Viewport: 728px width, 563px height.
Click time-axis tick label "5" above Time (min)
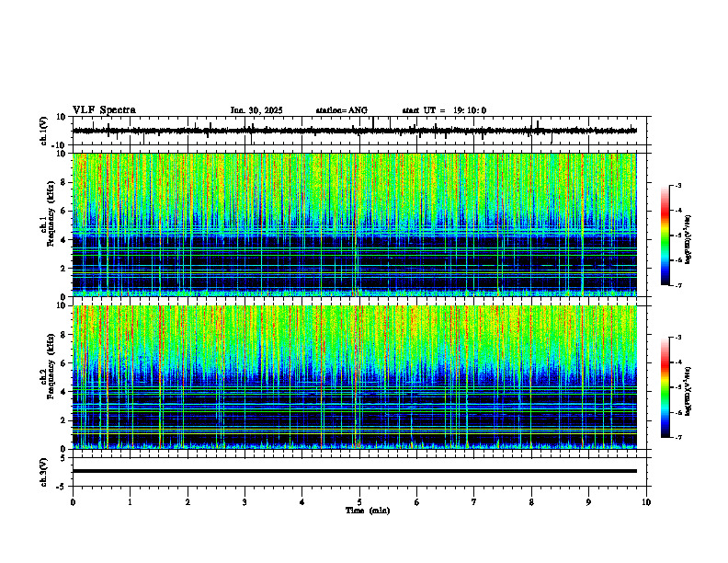click(x=359, y=502)
